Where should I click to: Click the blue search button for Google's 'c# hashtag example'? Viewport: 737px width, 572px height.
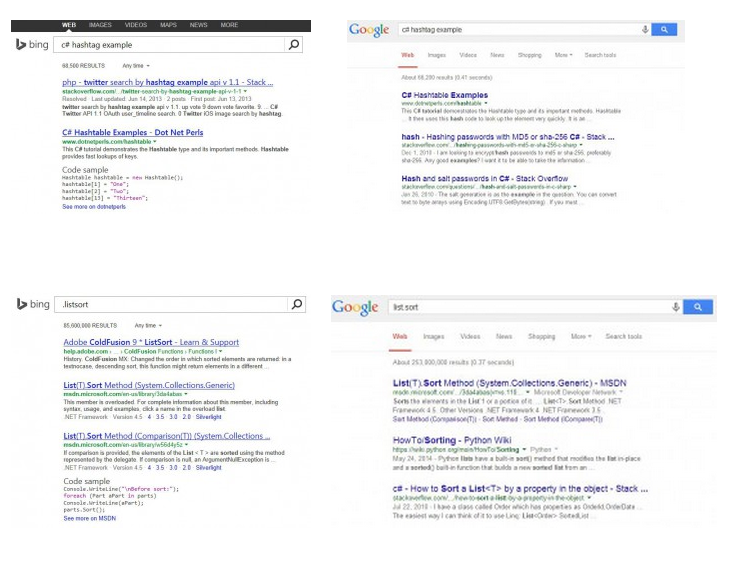coord(664,30)
